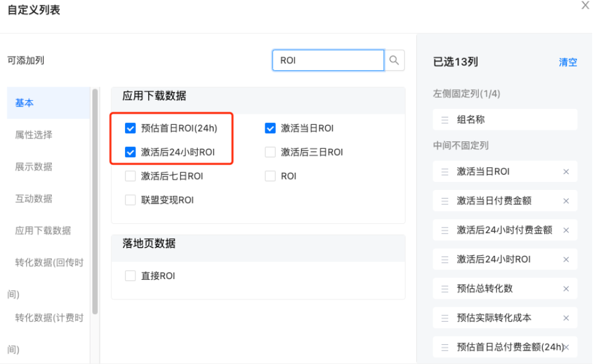The image size is (594, 364).
Task: Uncheck 预估首日ROI(24h) checkbox
Action: tap(130, 128)
